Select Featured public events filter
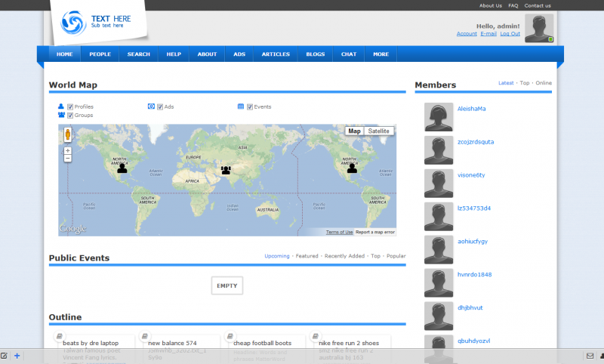This screenshot has height=364, width=604. (x=307, y=256)
